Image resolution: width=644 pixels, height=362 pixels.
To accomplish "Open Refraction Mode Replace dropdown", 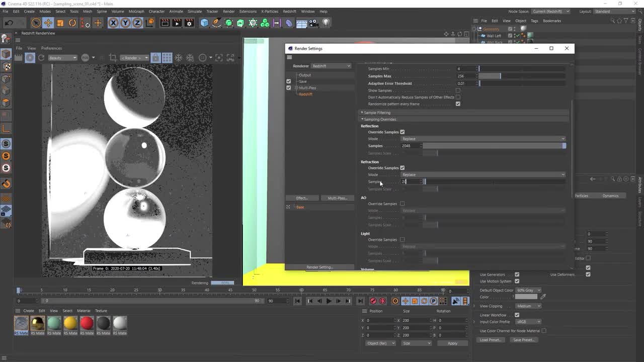I will point(483,175).
